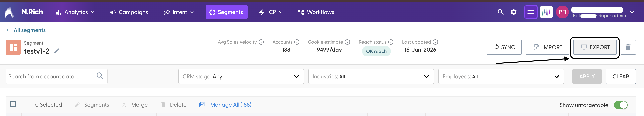The width and height of the screenshot is (644, 116).
Task: Open the CRM stage dropdown
Action: tap(241, 76)
